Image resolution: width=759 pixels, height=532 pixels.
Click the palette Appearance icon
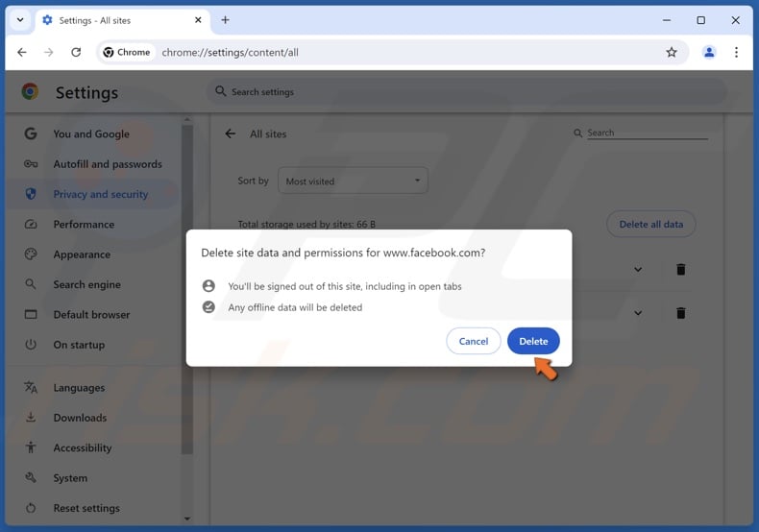click(x=31, y=254)
